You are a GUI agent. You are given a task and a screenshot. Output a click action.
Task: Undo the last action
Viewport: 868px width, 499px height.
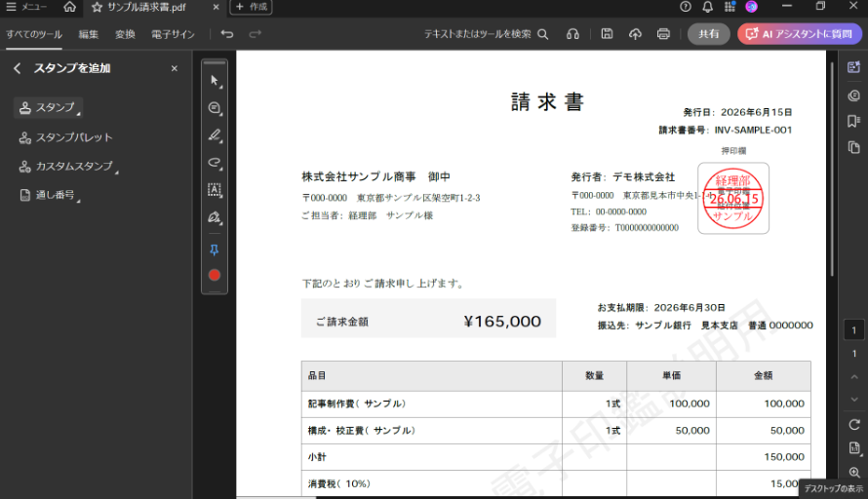(x=227, y=34)
